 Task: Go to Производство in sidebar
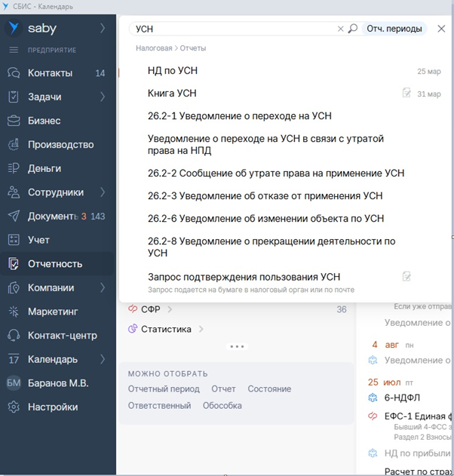coord(60,145)
